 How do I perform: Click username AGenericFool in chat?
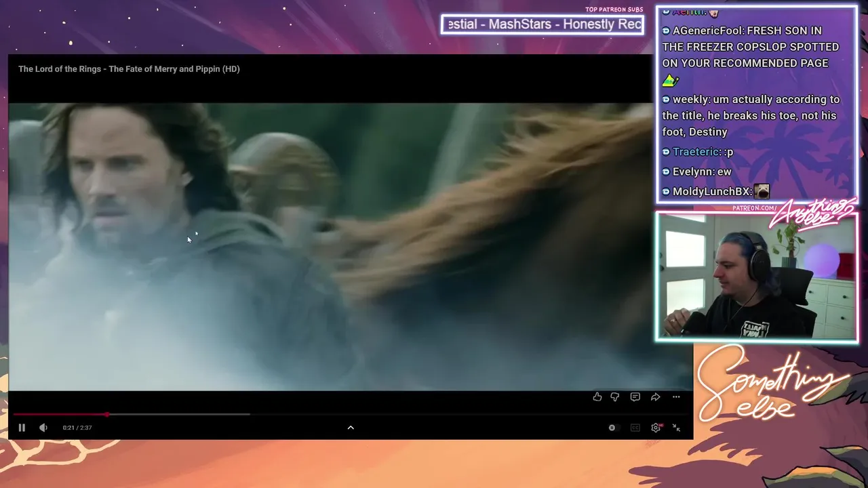(x=707, y=30)
